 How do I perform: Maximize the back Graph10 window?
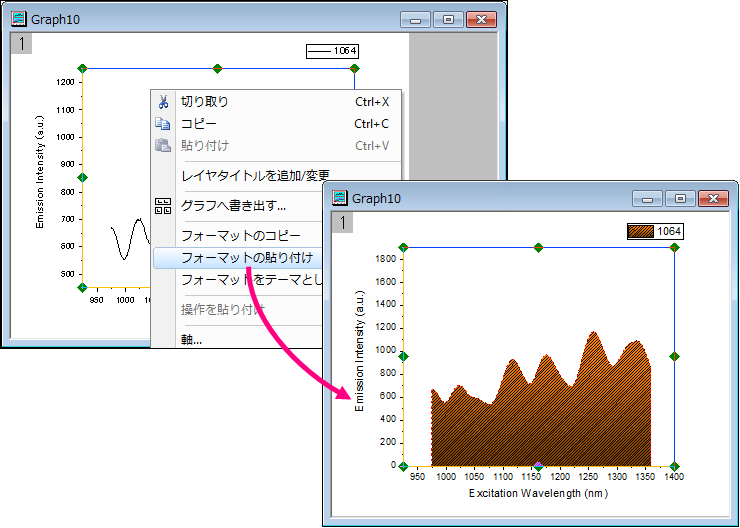pyautogui.click(x=448, y=20)
